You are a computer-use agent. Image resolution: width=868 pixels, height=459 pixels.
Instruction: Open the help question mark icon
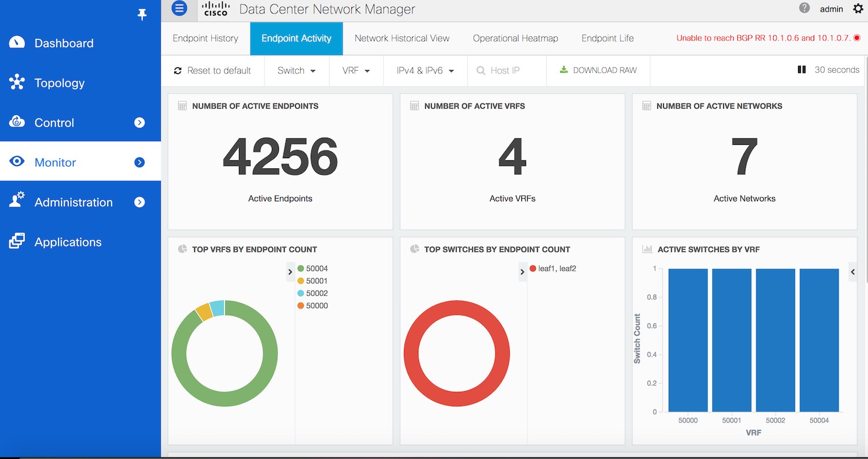pos(804,8)
